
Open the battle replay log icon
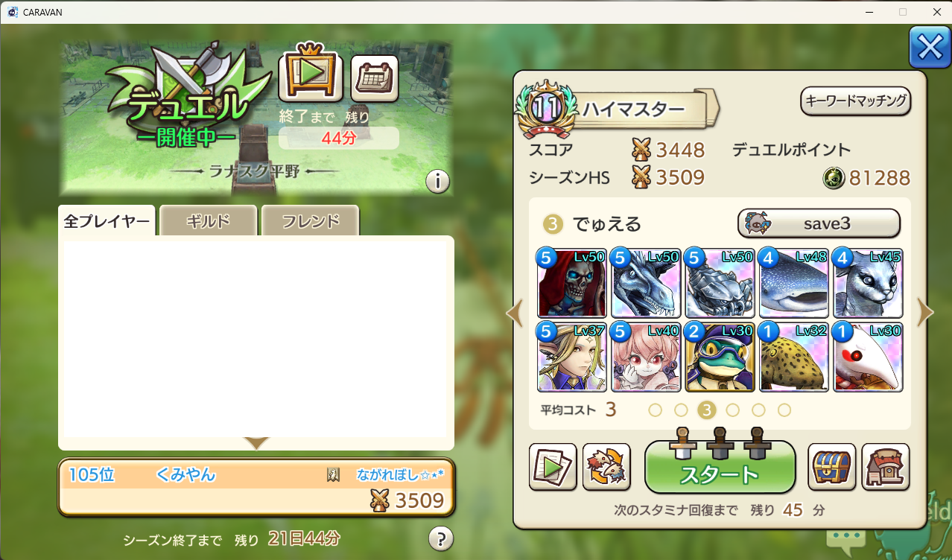pos(553,467)
